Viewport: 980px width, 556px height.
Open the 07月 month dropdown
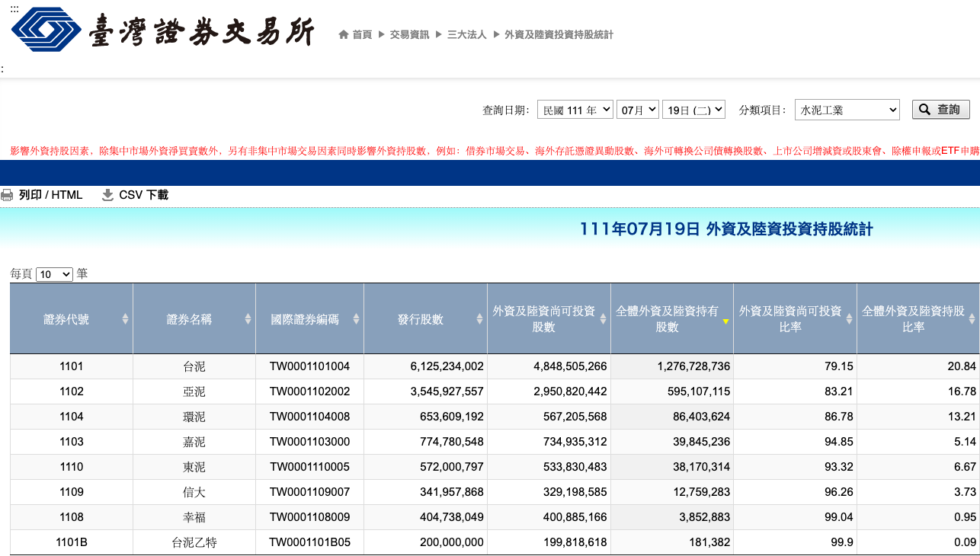(638, 110)
